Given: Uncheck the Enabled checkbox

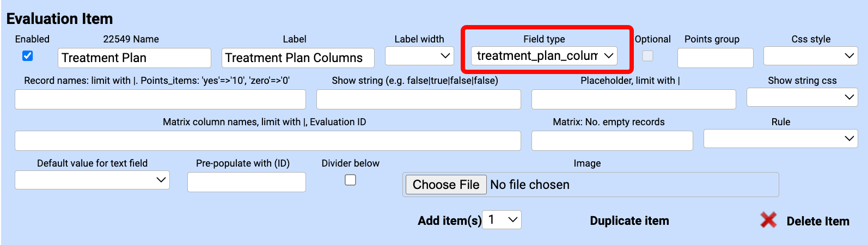Looking at the screenshot, I should pos(28,56).
